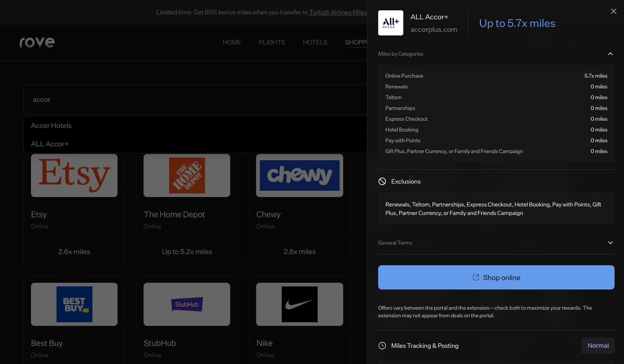The height and width of the screenshot is (364, 624).
Task: Click the Normal tracking badge
Action: pos(598,346)
